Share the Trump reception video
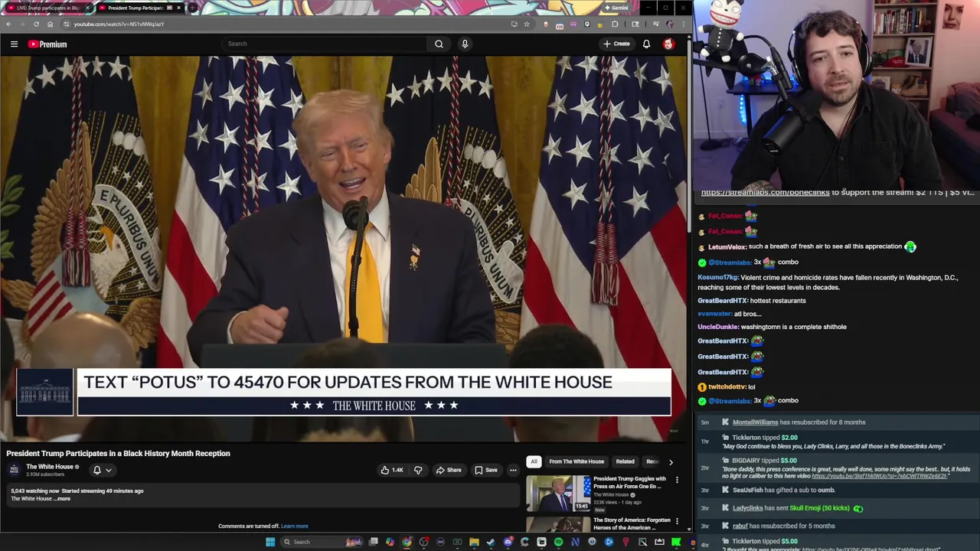 tap(449, 470)
